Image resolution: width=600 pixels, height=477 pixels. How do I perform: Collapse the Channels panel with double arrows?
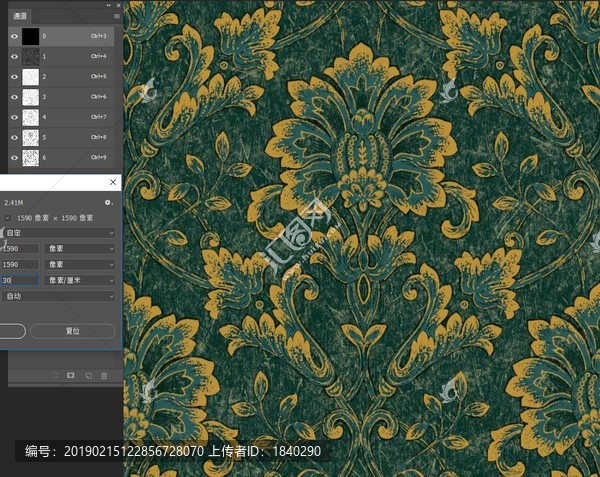click(109, 5)
